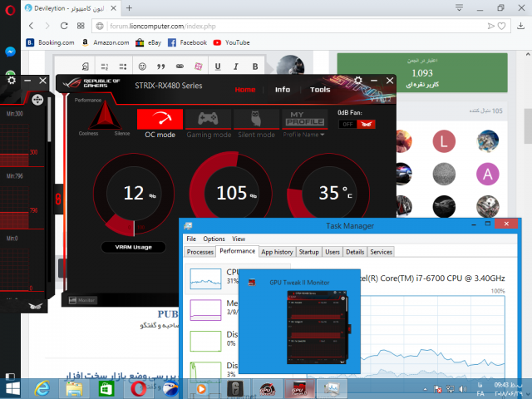Switch to GPU Tweak Tools tab
Image resolution: width=532 pixels, height=399 pixels.
320,90
